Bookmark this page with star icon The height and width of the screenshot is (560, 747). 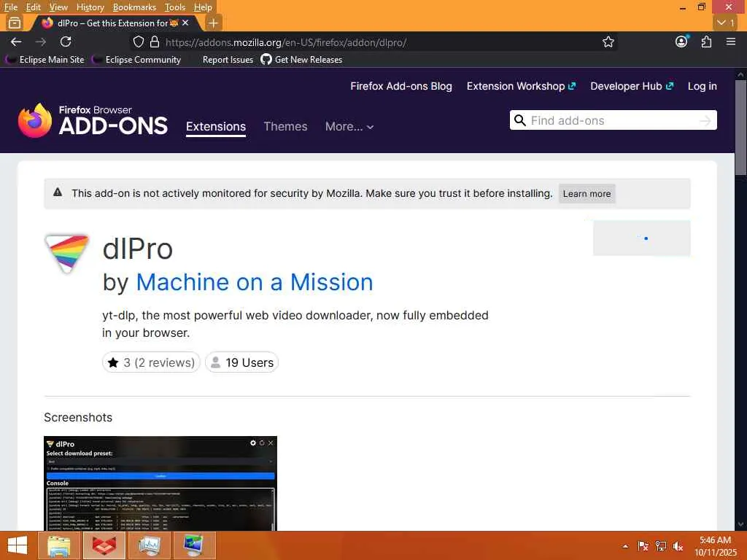pyautogui.click(x=608, y=42)
